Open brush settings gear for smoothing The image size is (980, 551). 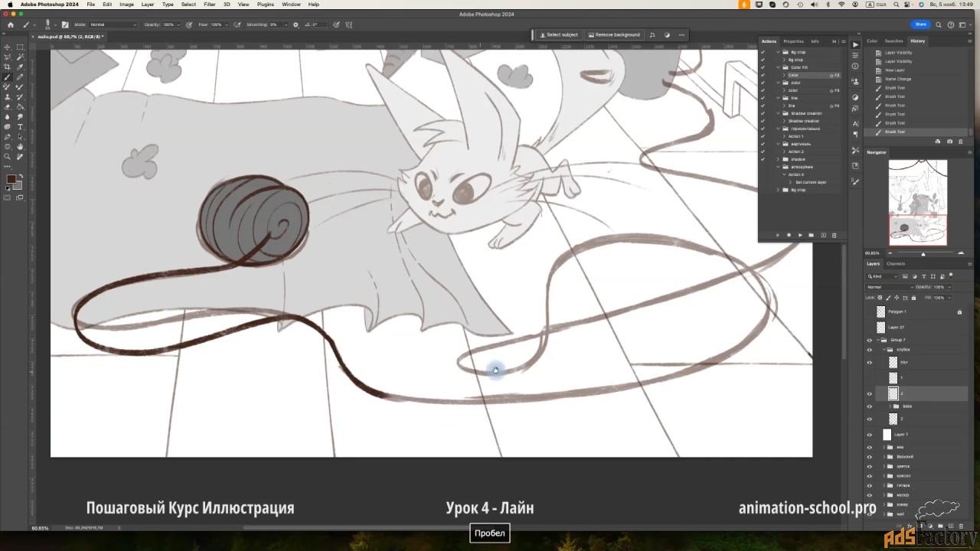point(296,24)
